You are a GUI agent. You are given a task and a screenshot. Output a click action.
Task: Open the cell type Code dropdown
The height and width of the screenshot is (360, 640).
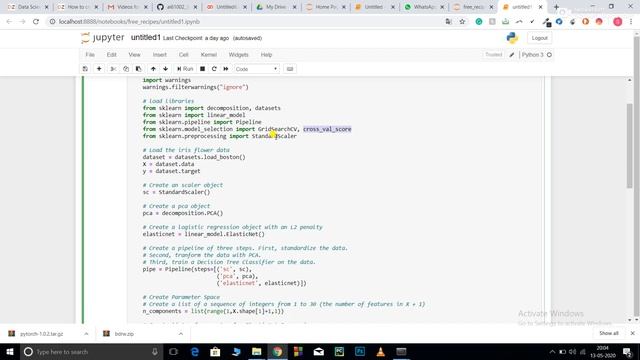[x=257, y=69]
